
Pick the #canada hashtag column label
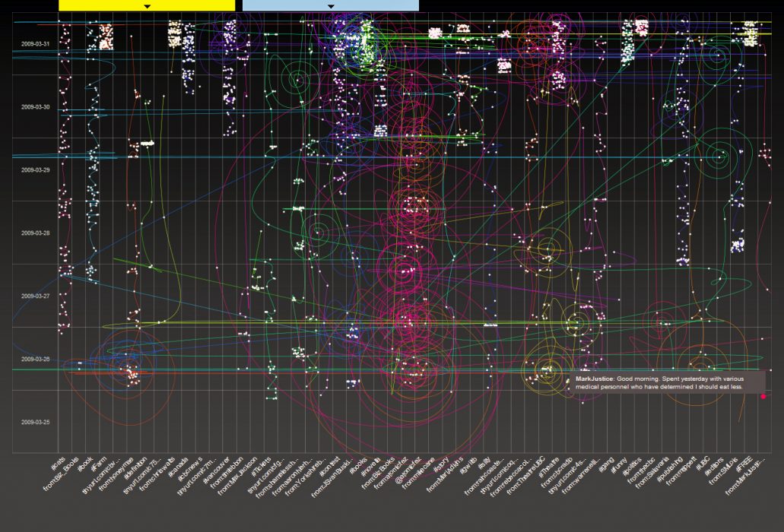click(x=176, y=465)
